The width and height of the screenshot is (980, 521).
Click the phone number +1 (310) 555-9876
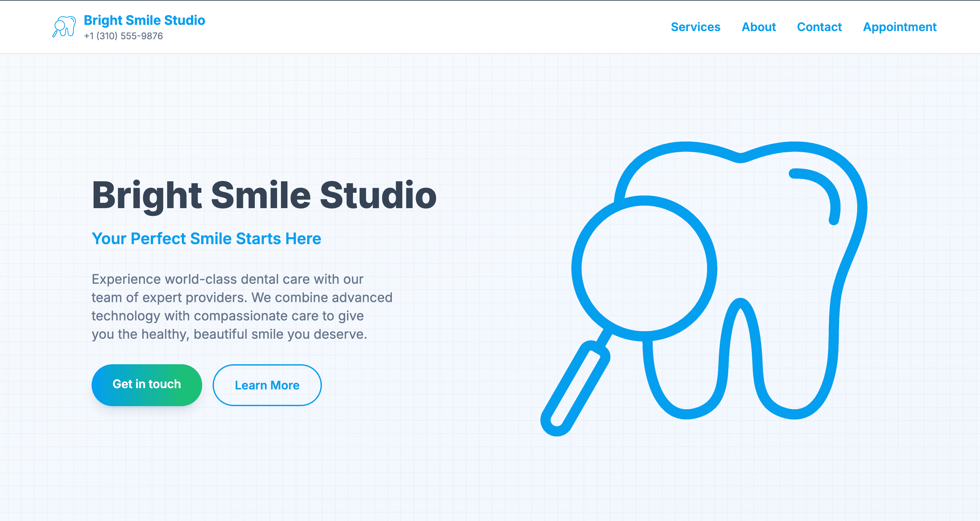coord(123,37)
